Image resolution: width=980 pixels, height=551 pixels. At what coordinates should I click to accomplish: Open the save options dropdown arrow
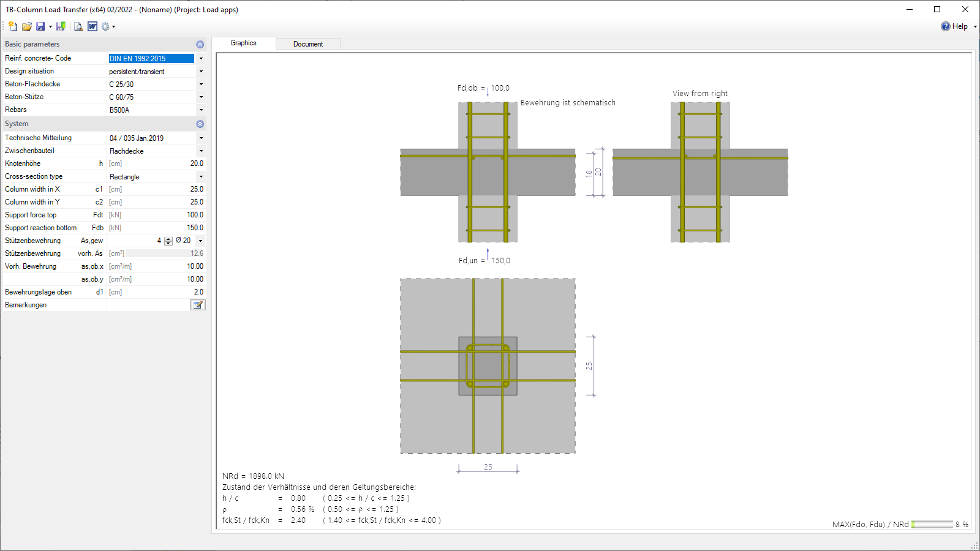[50, 26]
